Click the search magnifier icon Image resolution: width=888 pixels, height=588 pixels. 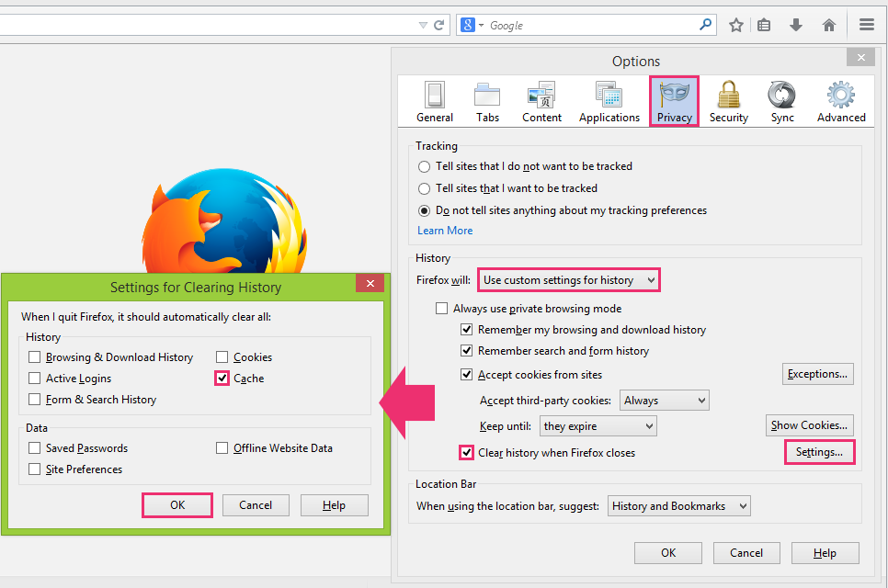pyautogui.click(x=705, y=24)
